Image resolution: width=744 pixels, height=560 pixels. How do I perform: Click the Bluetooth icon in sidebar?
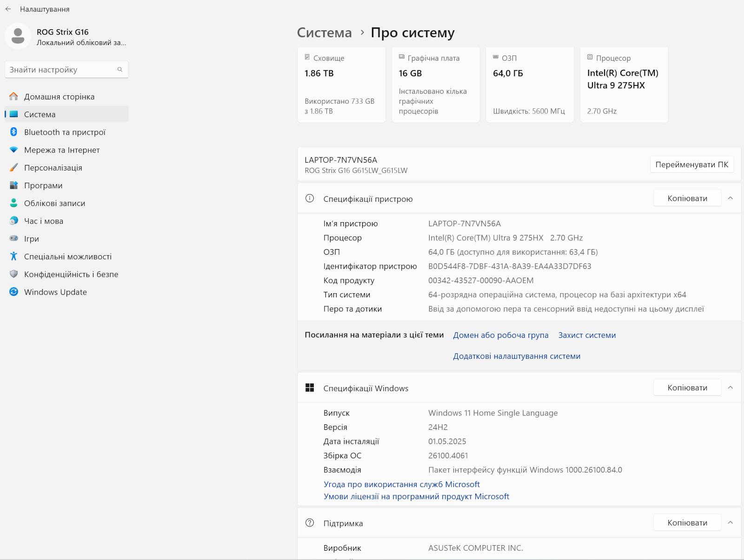tap(13, 132)
